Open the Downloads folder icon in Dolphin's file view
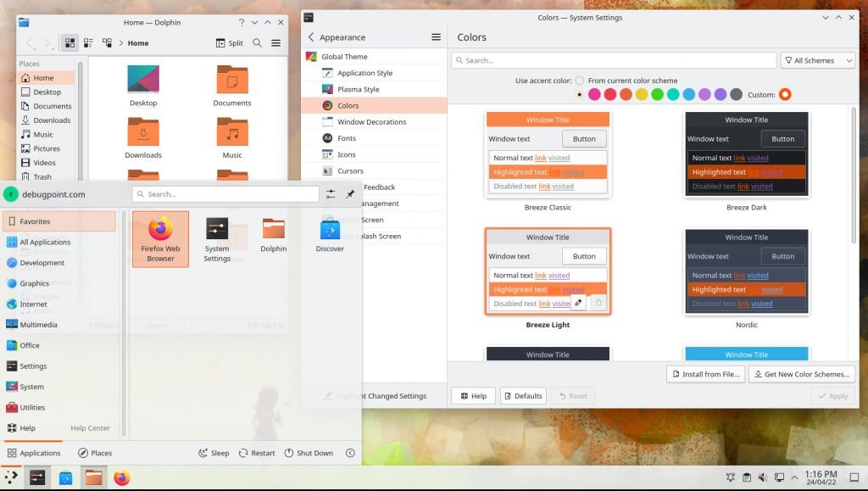868x491 pixels. click(x=143, y=131)
